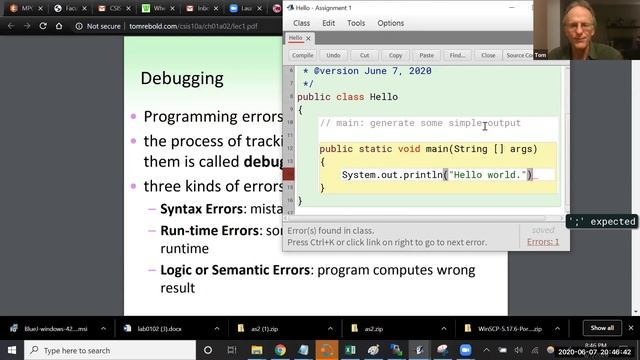Open the Find... tool in BlueJ editor
Screen dimensions: 640x360
click(x=457, y=55)
